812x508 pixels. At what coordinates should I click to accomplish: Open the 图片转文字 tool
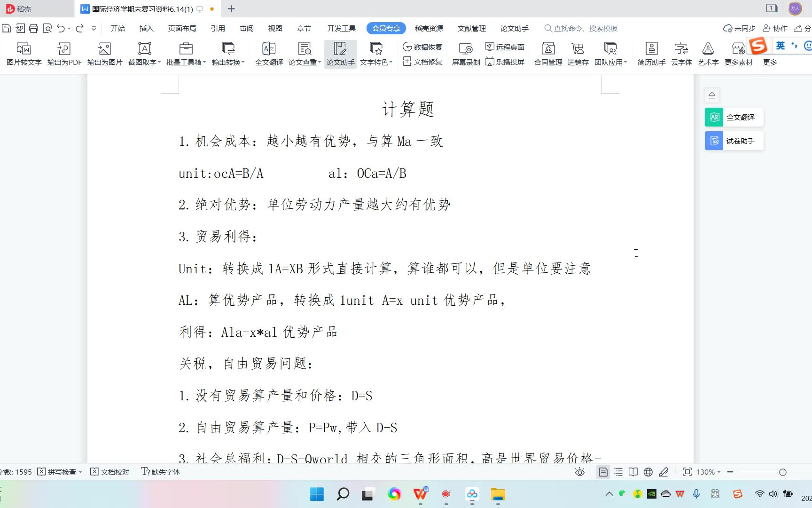click(x=24, y=54)
